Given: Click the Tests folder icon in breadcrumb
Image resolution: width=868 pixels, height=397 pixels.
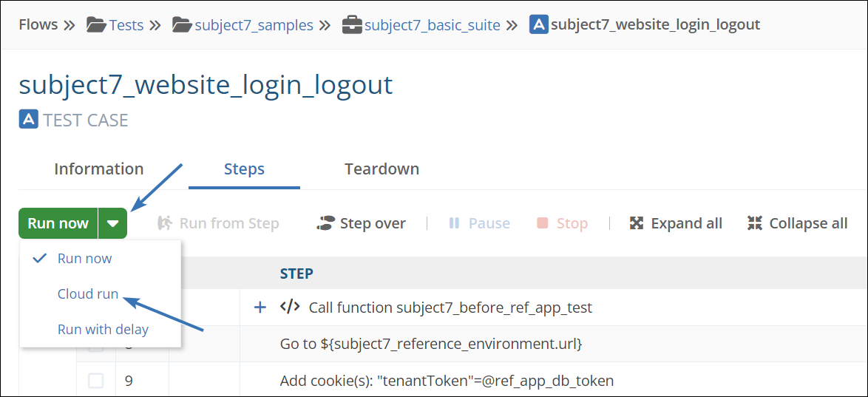Looking at the screenshot, I should pyautogui.click(x=96, y=25).
